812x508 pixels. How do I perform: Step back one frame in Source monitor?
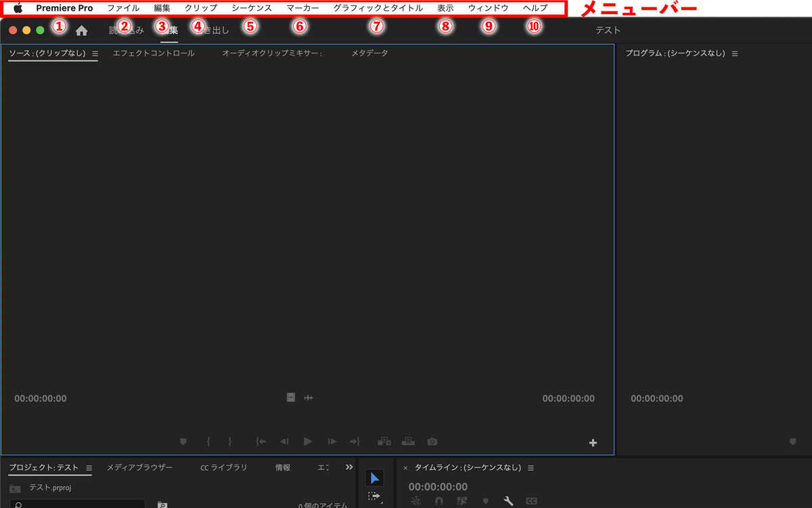(284, 442)
